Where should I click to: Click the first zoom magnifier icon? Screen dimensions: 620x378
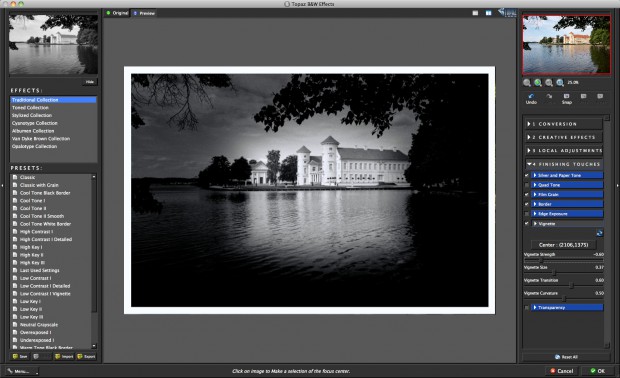click(527, 83)
